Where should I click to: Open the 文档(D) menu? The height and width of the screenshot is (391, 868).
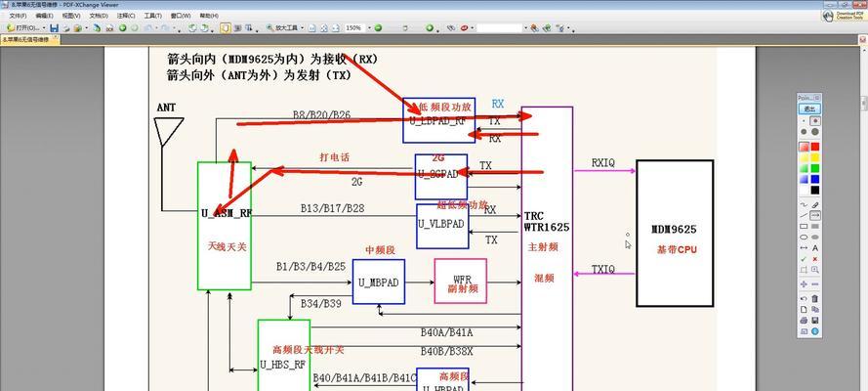point(99,16)
